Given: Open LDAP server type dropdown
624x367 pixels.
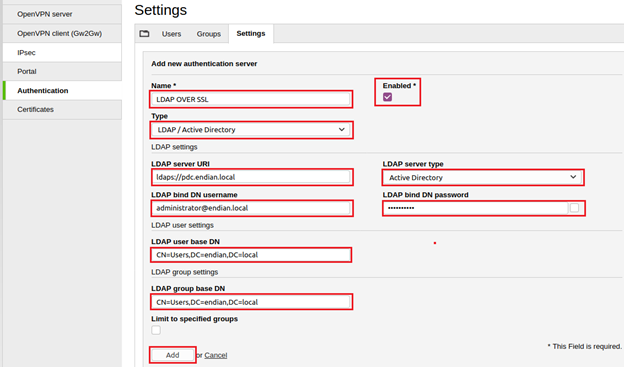Looking at the screenshot, I should [483, 178].
